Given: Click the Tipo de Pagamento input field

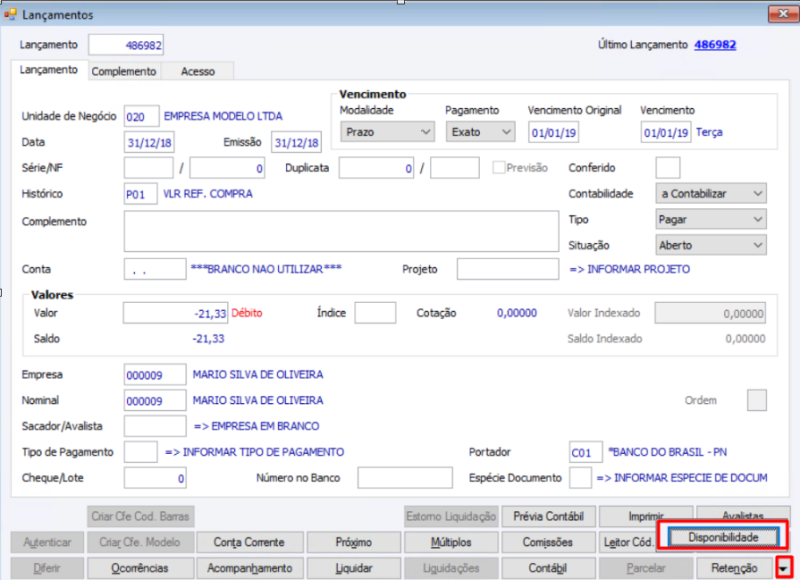Looking at the screenshot, I should (140, 452).
